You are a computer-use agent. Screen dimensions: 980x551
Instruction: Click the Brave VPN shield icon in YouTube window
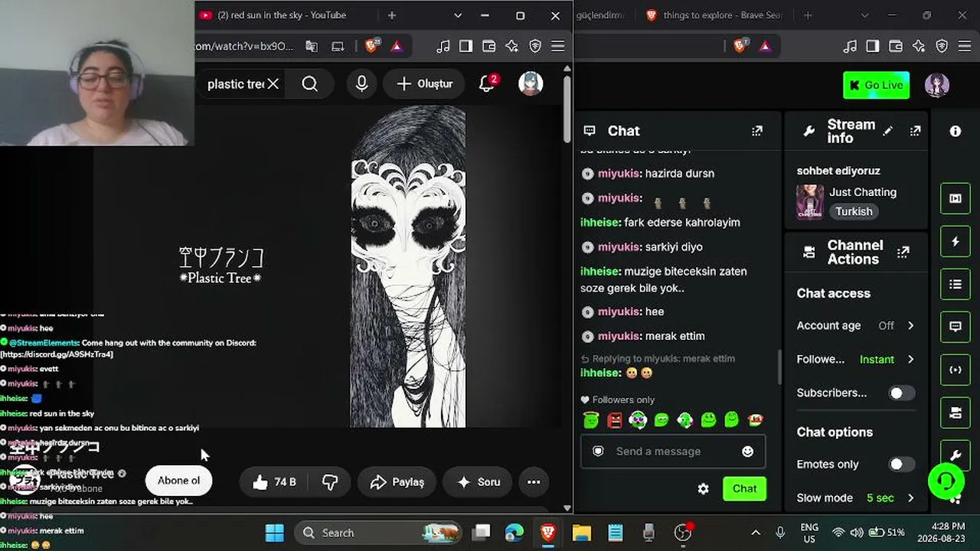coord(535,46)
